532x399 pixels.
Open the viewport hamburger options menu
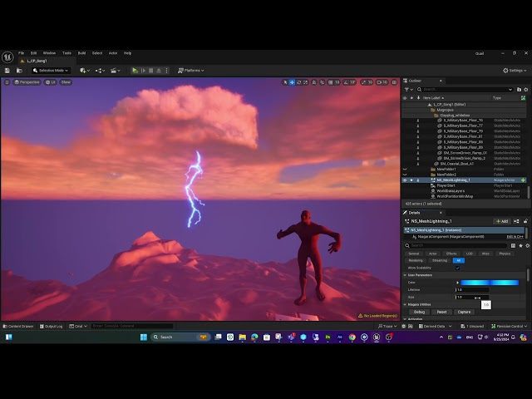(7, 82)
